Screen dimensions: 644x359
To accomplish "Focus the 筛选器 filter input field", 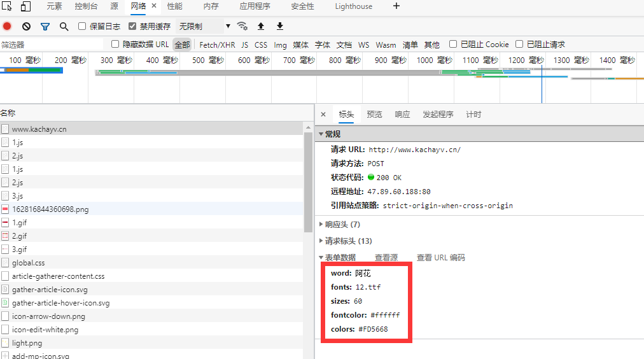I will point(52,45).
